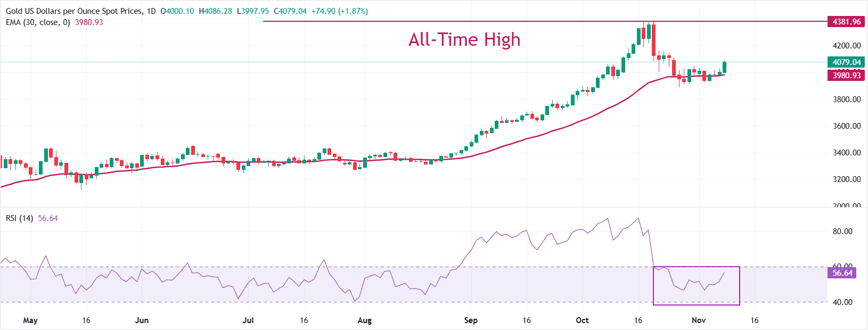Click the RSI (14) indicator label
868x330 pixels.
(x=19, y=218)
